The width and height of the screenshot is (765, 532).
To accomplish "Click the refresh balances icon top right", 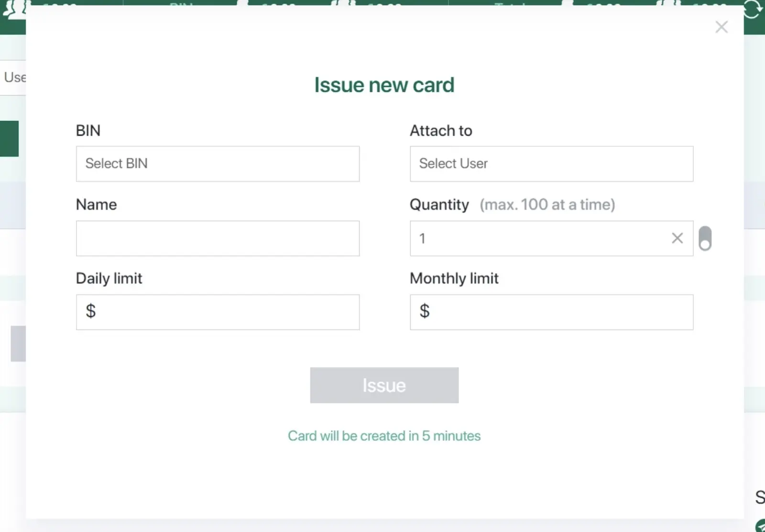I will [752, 10].
